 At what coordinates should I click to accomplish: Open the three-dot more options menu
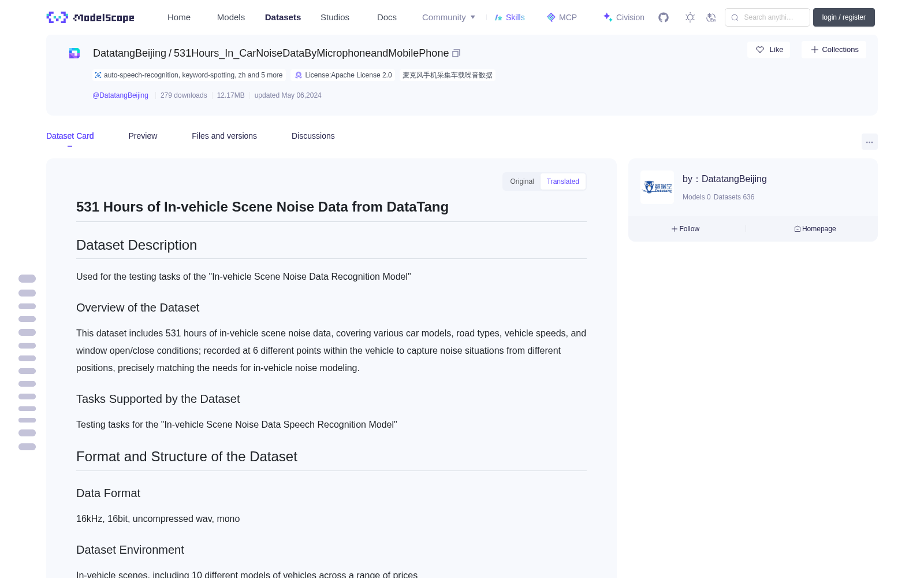click(x=869, y=142)
